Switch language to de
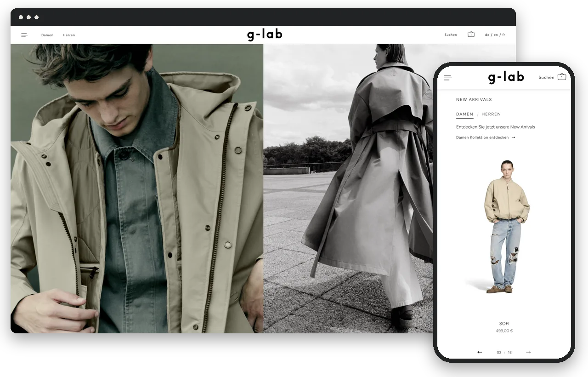The height and width of the screenshot is (377, 588). [487, 35]
